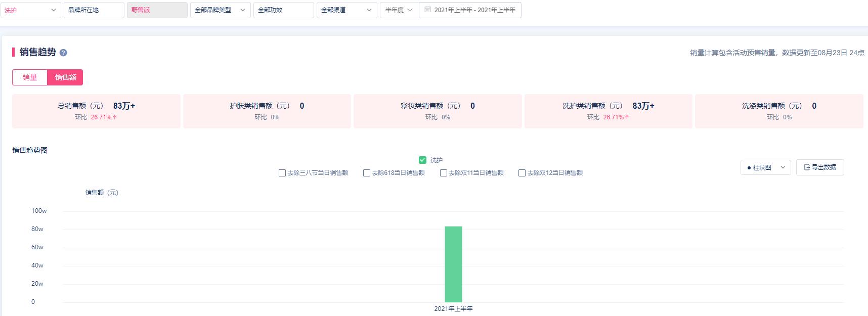Check 去除双12当日销售额
This screenshot has width=868, height=316.
coord(522,173)
